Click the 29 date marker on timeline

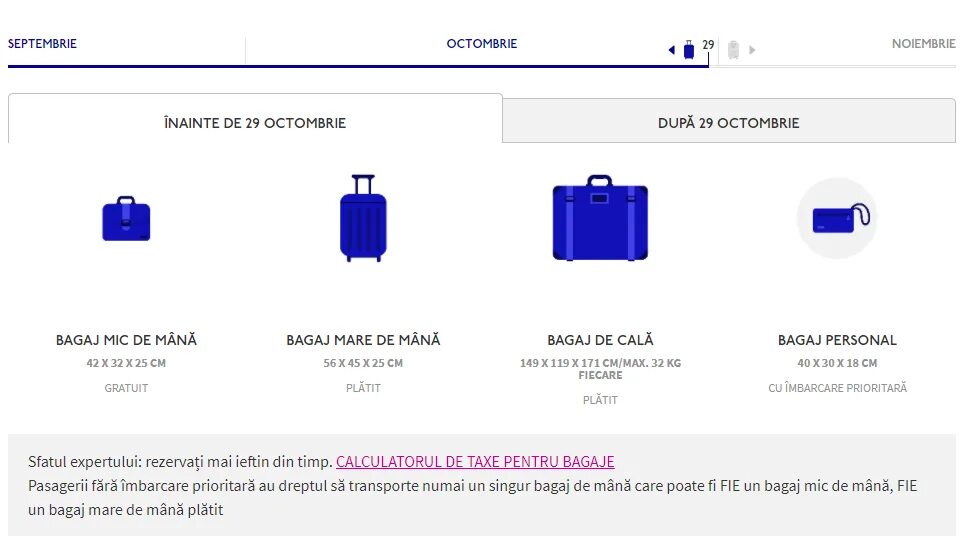(x=708, y=45)
